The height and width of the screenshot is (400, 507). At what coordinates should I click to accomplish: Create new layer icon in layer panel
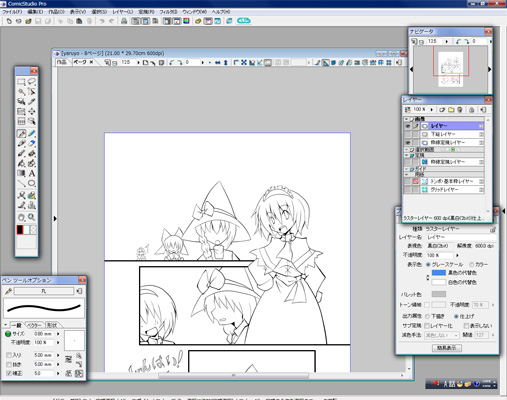pos(442,109)
